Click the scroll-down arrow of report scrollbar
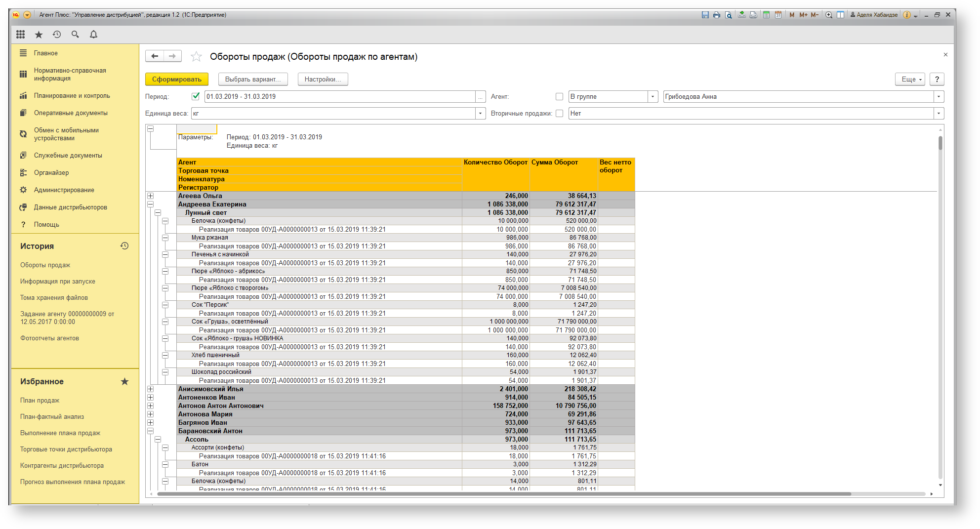The height and width of the screenshot is (529, 980). click(x=940, y=485)
